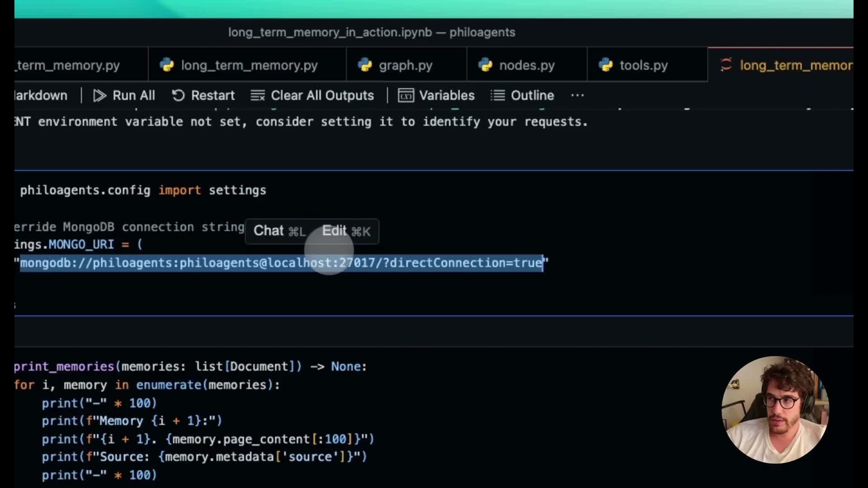Switch to the long_term_memory.py tab
Viewport: 868px width, 488px height.
coord(249,65)
